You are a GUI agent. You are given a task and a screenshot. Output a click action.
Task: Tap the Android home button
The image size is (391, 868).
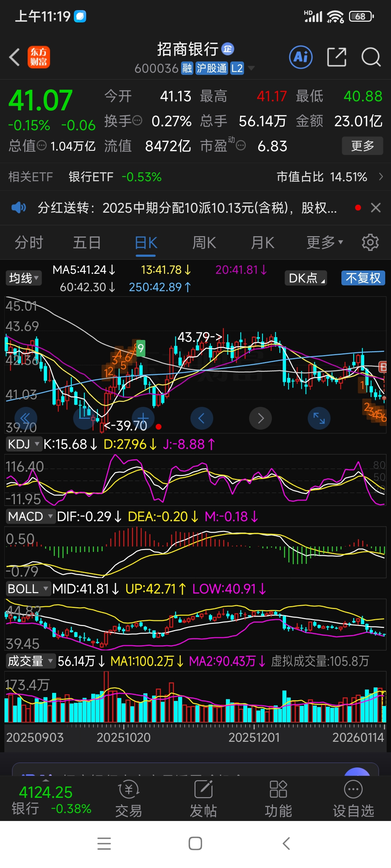coord(195,843)
